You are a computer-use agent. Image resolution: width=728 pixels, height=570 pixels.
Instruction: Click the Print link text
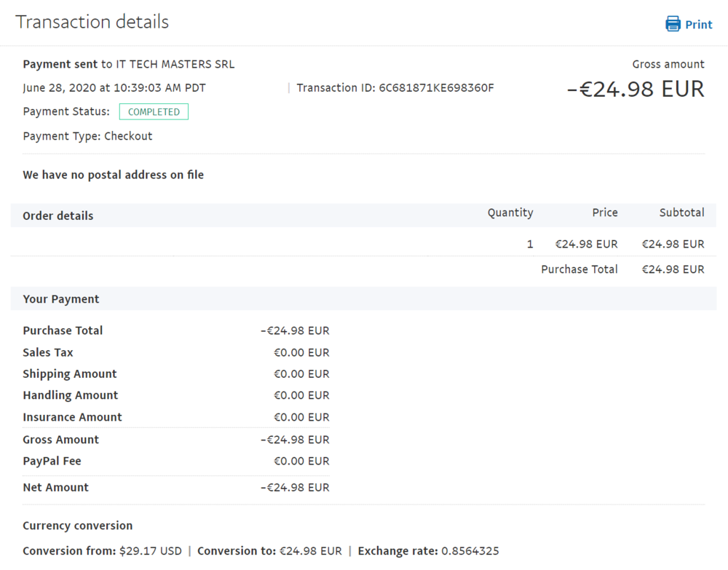699,25
